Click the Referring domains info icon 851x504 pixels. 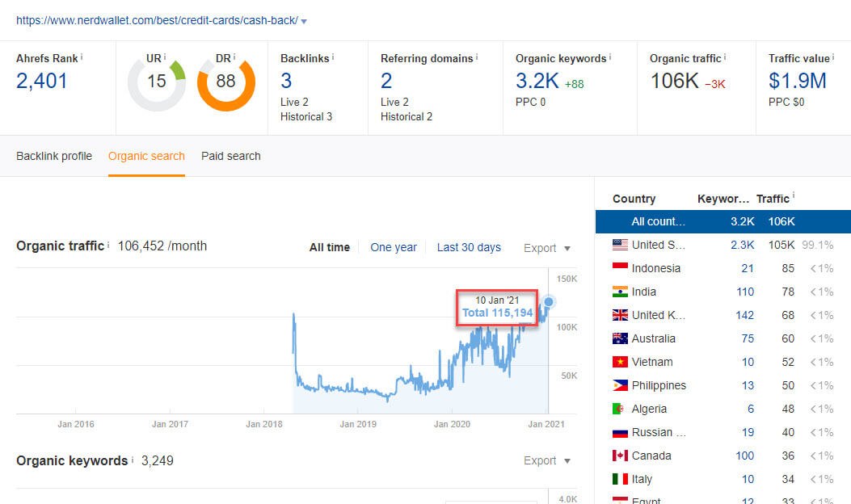pyautogui.click(x=477, y=57)
